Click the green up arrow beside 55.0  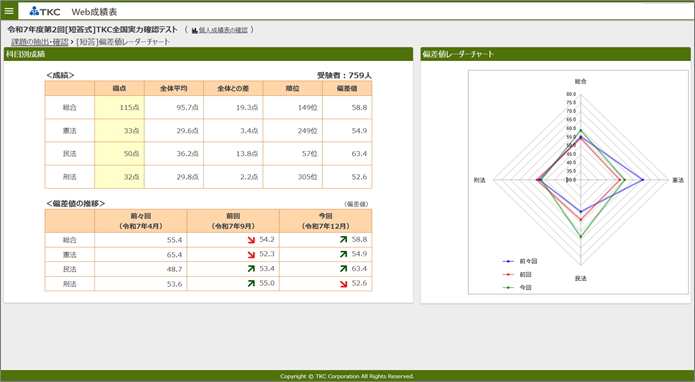click(251, 284)
